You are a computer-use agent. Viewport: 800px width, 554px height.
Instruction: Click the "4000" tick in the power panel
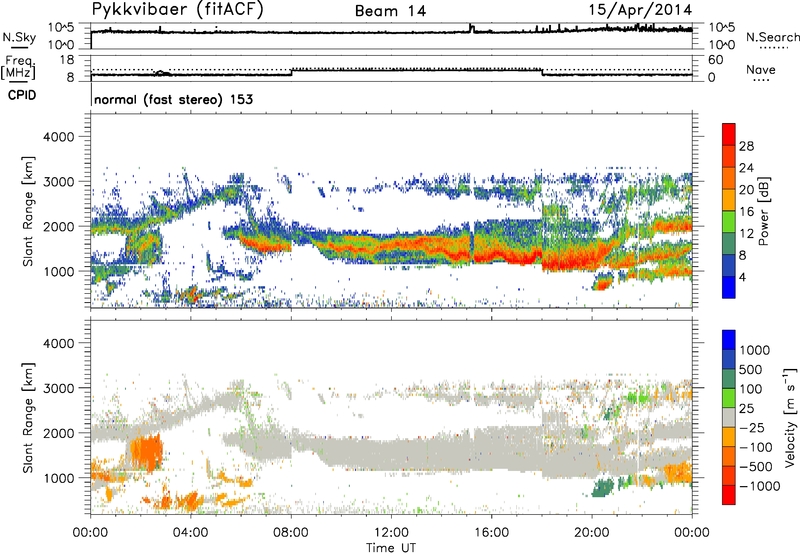[x=58, y=137]
